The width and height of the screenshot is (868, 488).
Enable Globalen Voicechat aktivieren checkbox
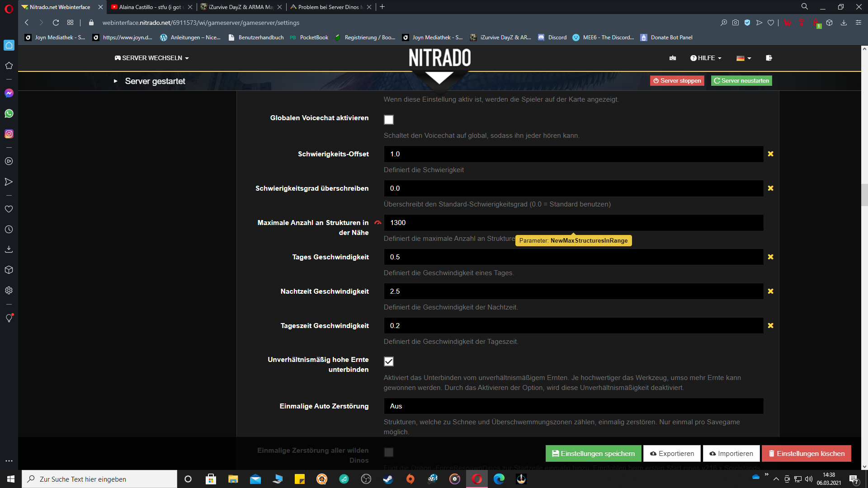click(x=389, y=120)
